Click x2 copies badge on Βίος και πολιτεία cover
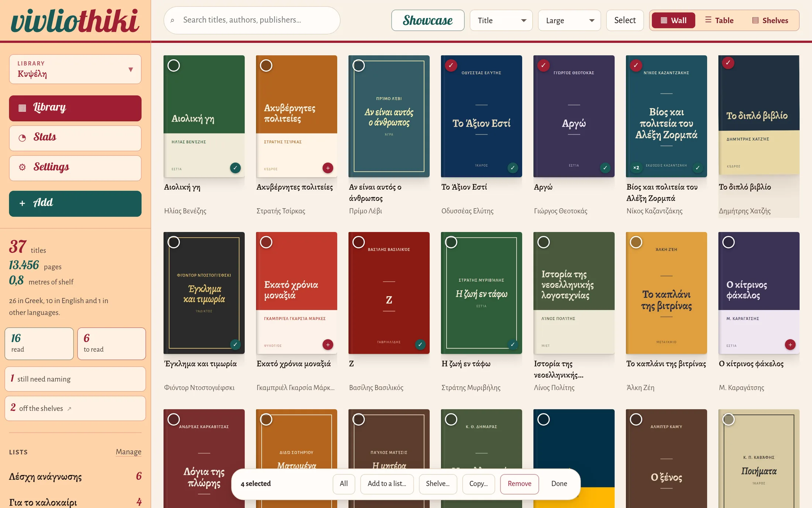Image resolution: width=812 pixels, height=508 pixels. tap(636, 168)
